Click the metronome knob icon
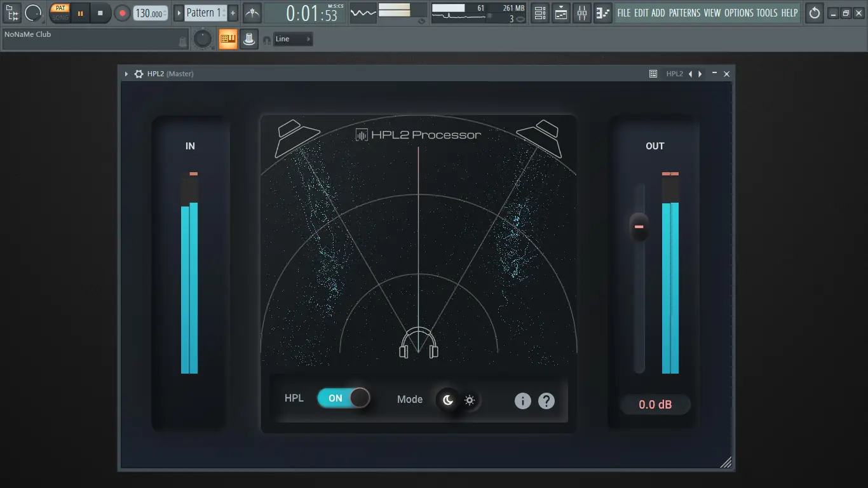 pyautogui.click(x=33, y=13)
